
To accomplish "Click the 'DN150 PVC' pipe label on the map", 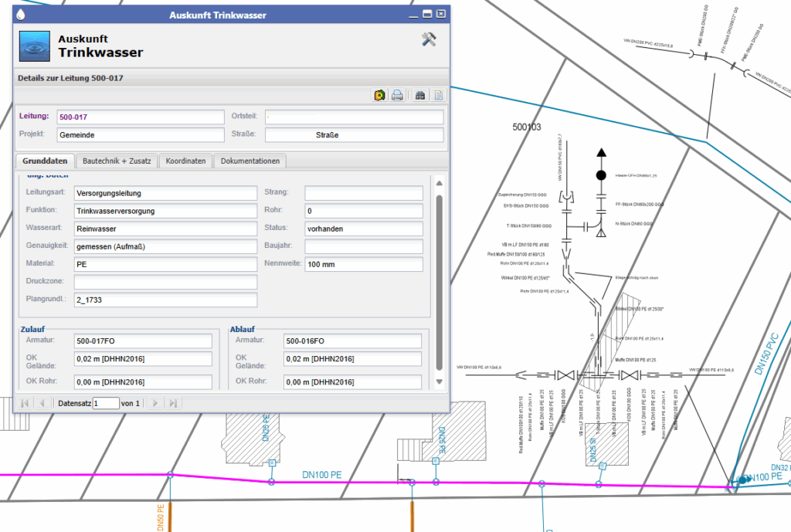I will coord(767,354).
